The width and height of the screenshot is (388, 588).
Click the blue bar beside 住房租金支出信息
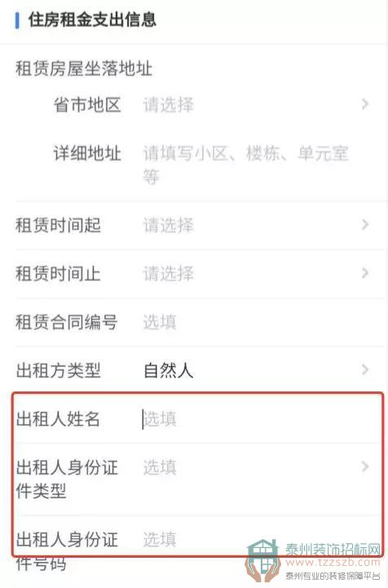coord(17,20)
